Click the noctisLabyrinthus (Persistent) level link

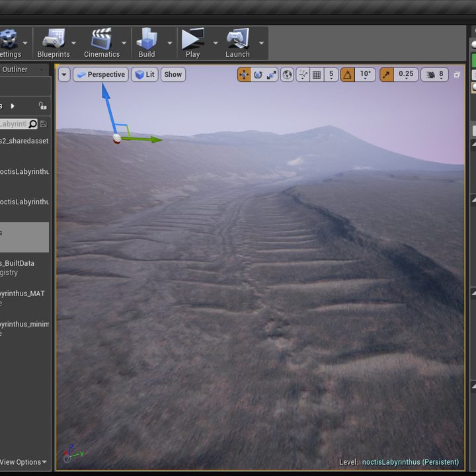pos(410,462)
